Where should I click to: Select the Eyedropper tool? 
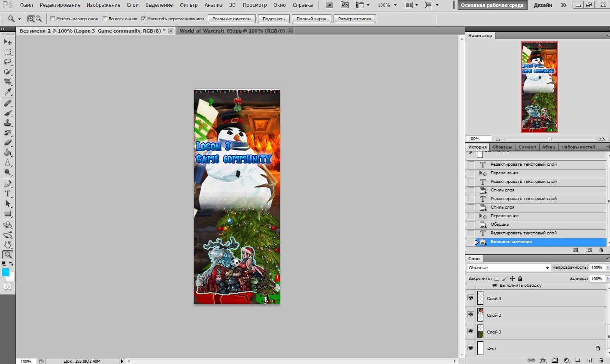click(8, 92)
